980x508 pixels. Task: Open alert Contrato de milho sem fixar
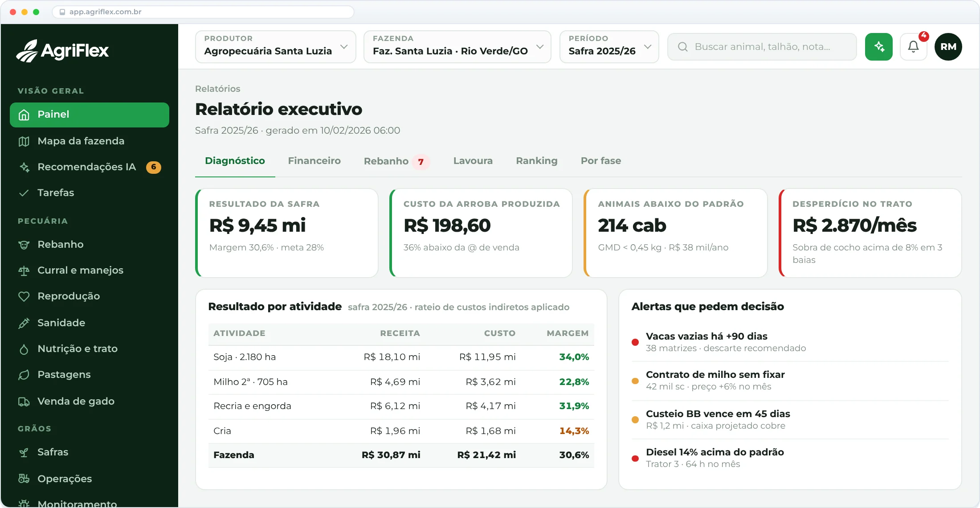point(790,381)
